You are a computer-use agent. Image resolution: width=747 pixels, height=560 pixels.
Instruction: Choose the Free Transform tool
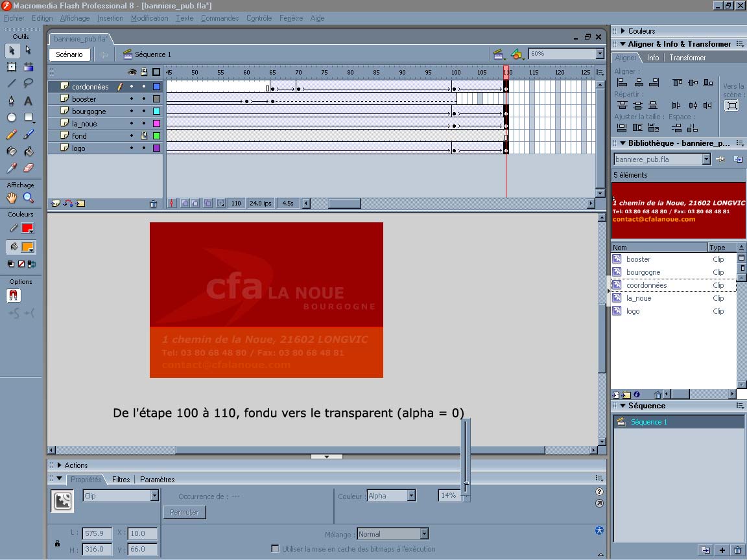[x=12, y=67]
